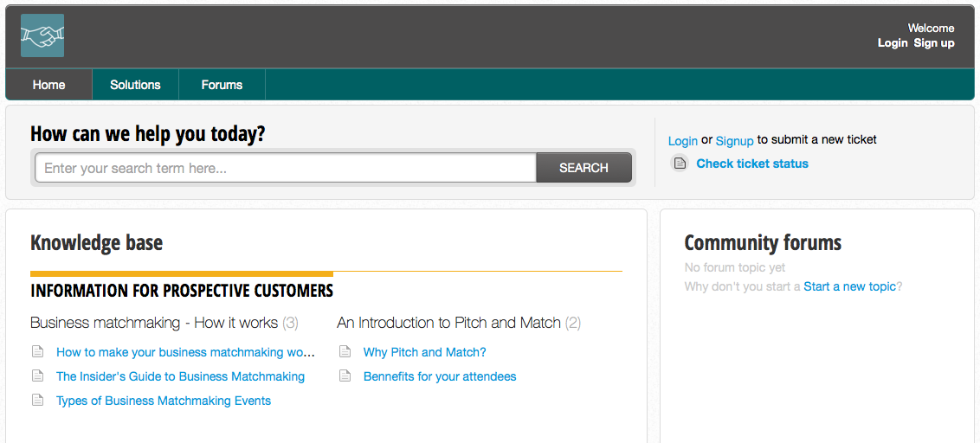Click Information for Prospective Customers category heading
Screen dimensions: 980x443
[x=181, y=291]
